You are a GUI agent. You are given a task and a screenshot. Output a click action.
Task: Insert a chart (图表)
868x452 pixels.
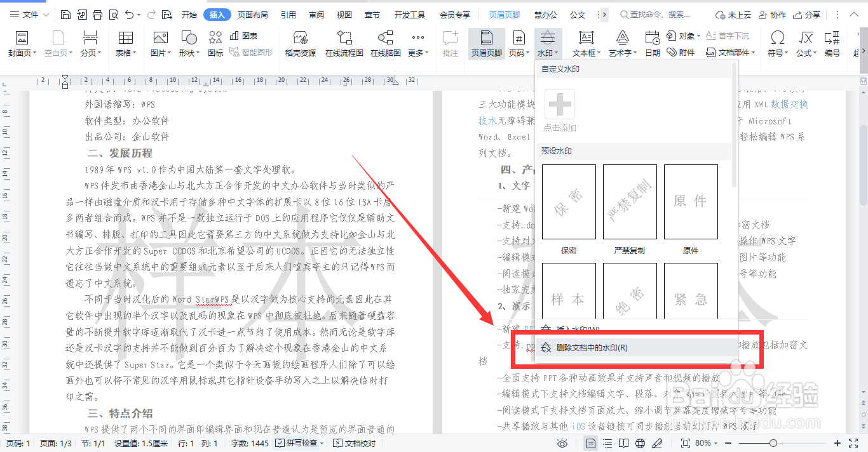pos(244,36)
